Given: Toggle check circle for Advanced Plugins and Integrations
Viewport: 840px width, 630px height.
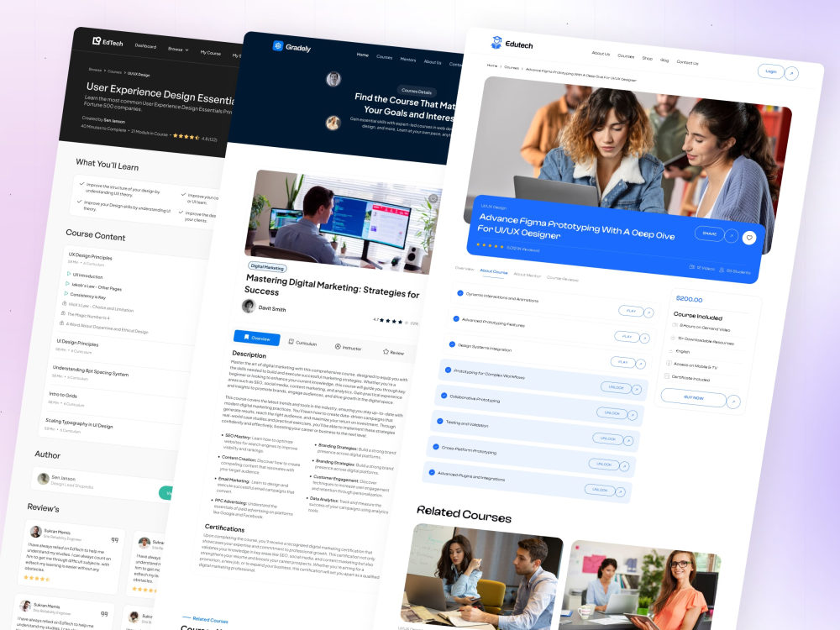Looking at the screenshot, I should pyautogui.click(x=432, y=472).
